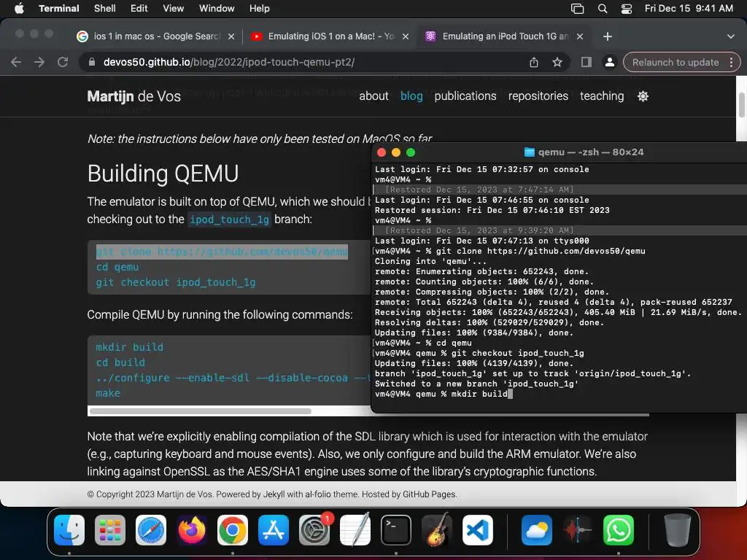This screenshot has width=747, height=560.
Task: Open Weather app from the Dock
Action: (537, 530)
